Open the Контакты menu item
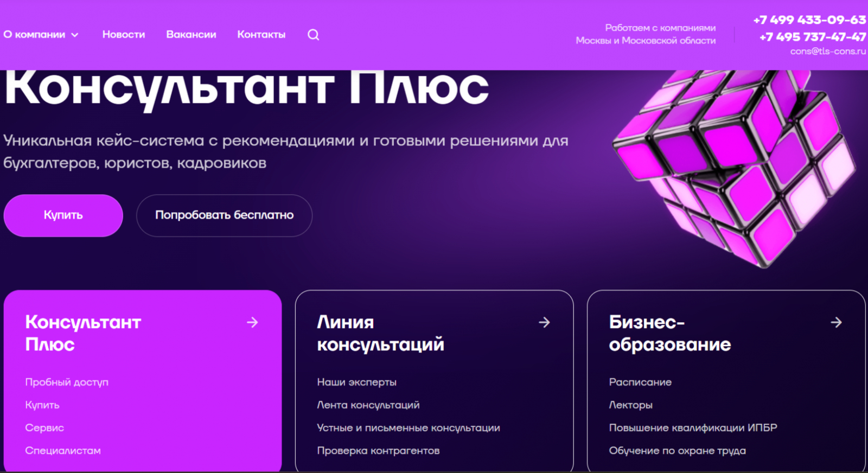Screen dimensions: 868x473 [x=261, y=35]
